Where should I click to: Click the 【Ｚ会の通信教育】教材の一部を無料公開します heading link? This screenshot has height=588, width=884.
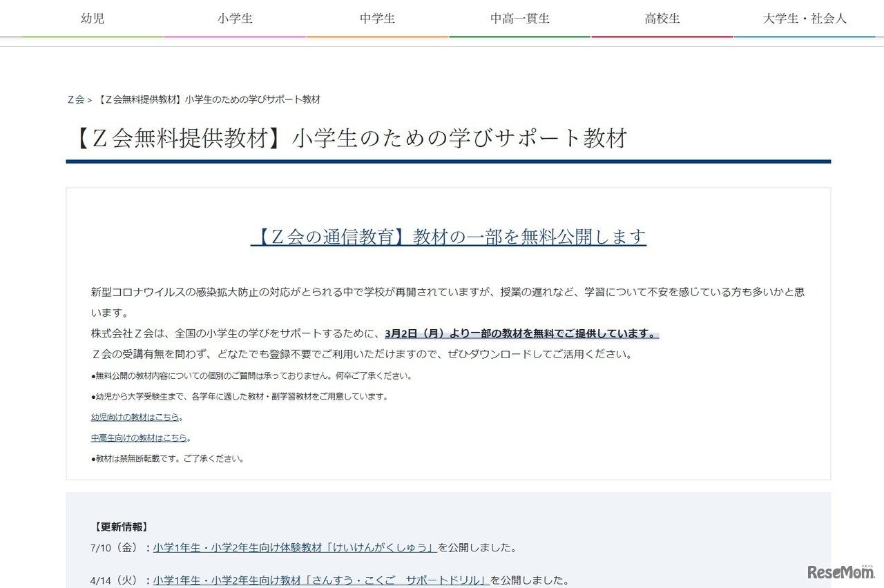[448, 236]
